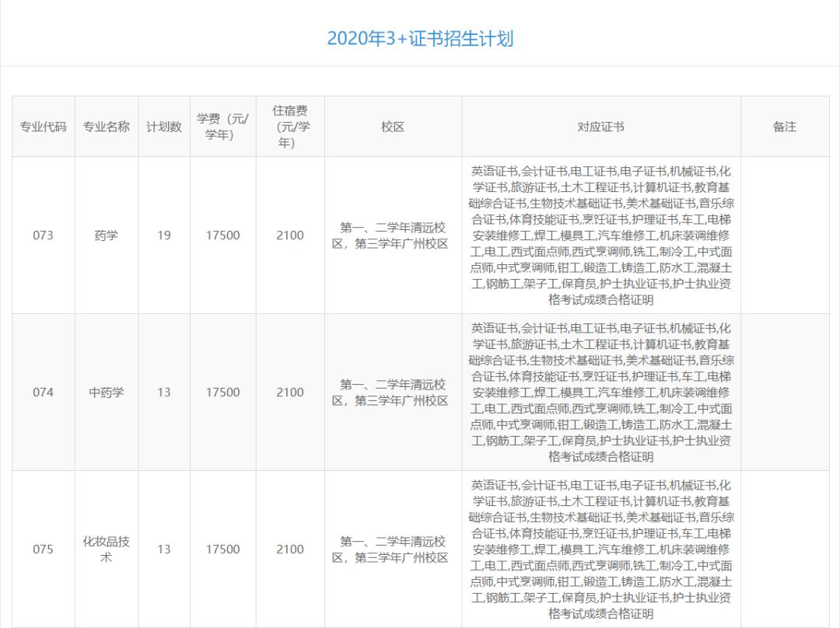Click the 备注 column header
Viewport: 840px width, 628px height.
point(786,124)
